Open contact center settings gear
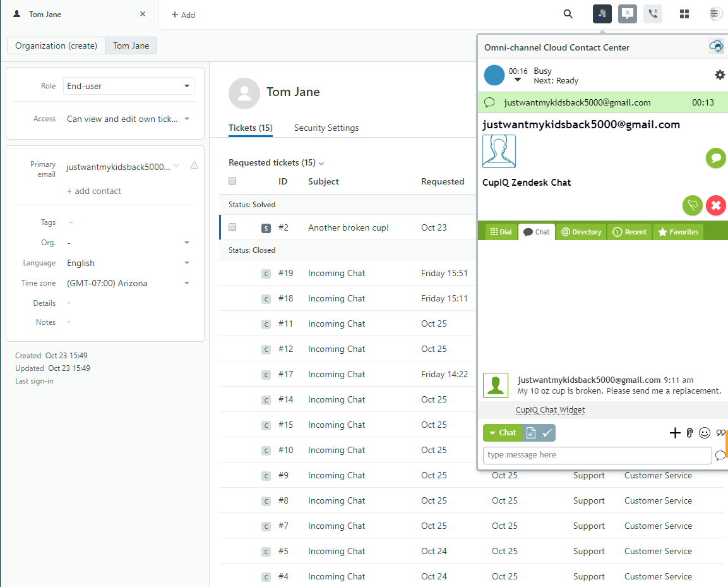Viewport: 728px width, 587px height. 720,75
